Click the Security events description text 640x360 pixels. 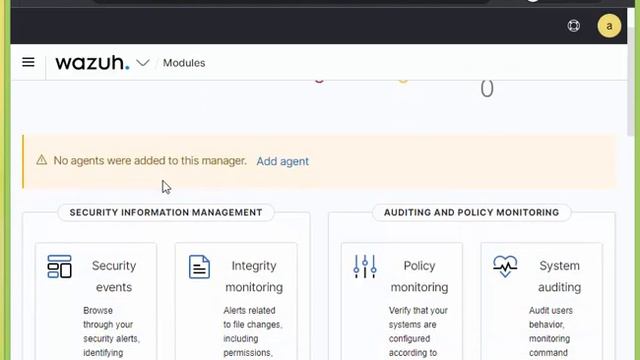[111, 331]
